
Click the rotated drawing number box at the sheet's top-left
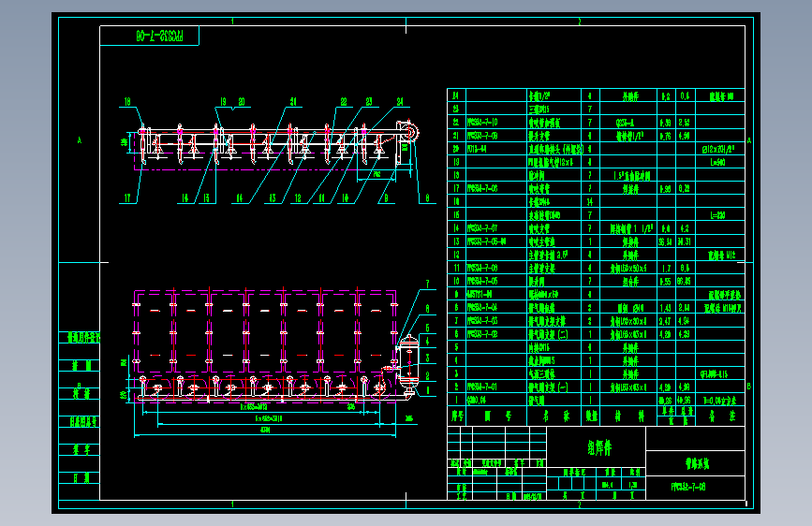click(x=149, y=36)
